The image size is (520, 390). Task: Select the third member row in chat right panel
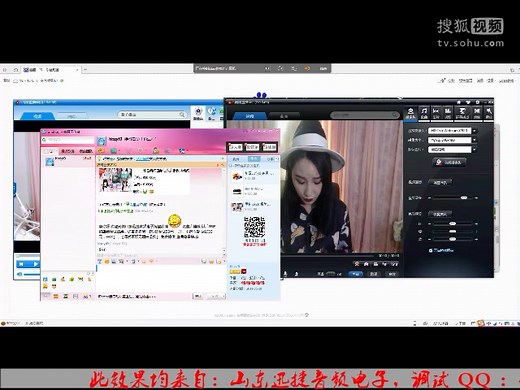click(x=253, y=206)
